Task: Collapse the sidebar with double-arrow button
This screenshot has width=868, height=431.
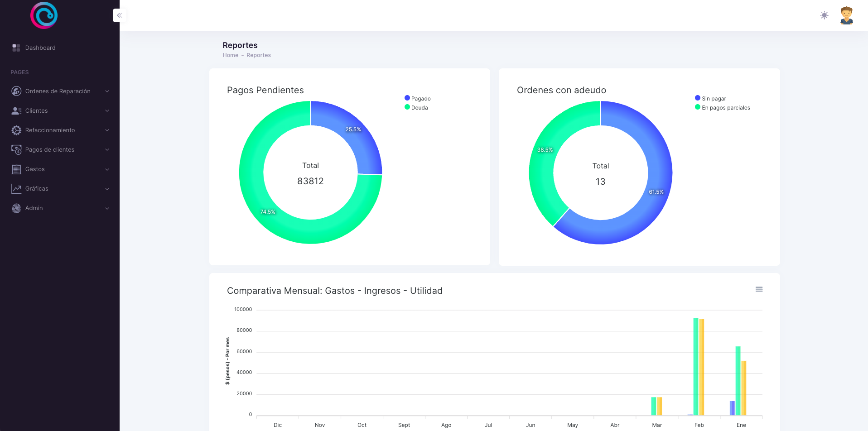Action: 119,15
